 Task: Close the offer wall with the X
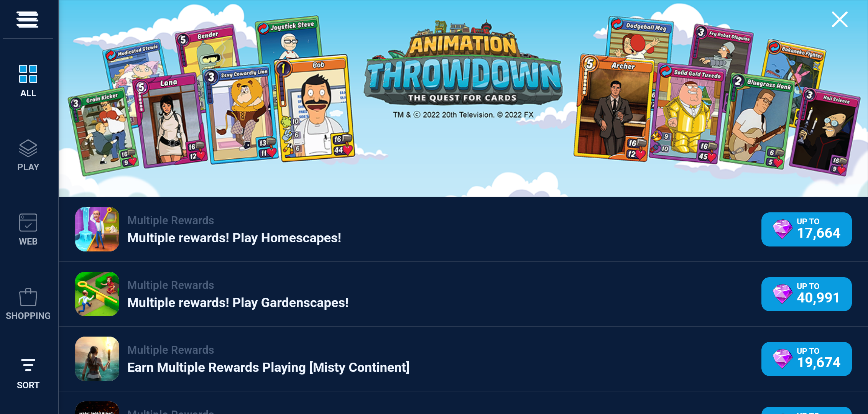tap(840, 19)
